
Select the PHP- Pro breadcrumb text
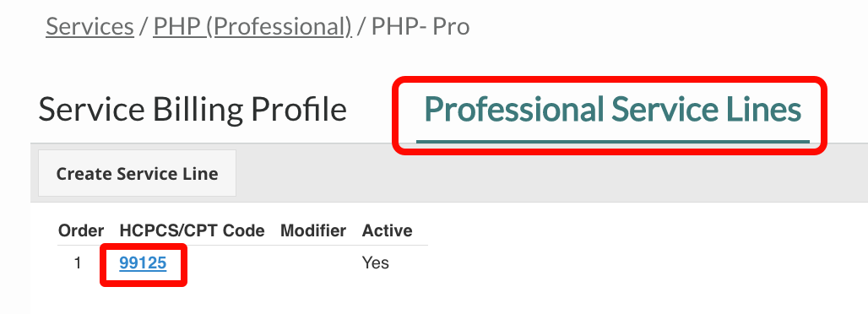(x=420, y=26)
